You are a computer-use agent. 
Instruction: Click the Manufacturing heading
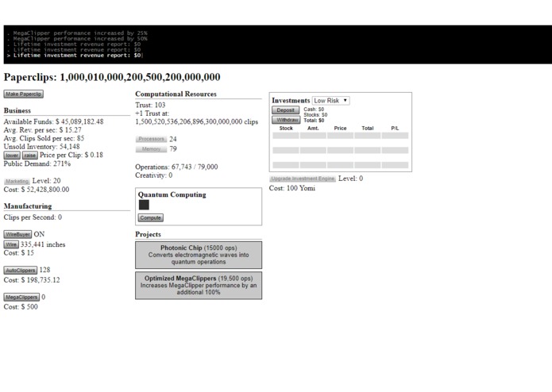pyautogui.click(x=28, y=206)
